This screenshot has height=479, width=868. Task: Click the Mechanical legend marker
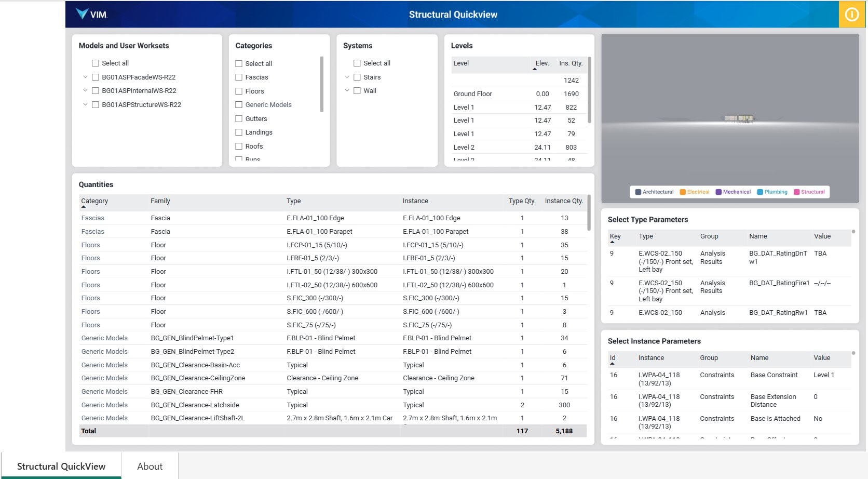pyautogui.click(x=718, y=192)
